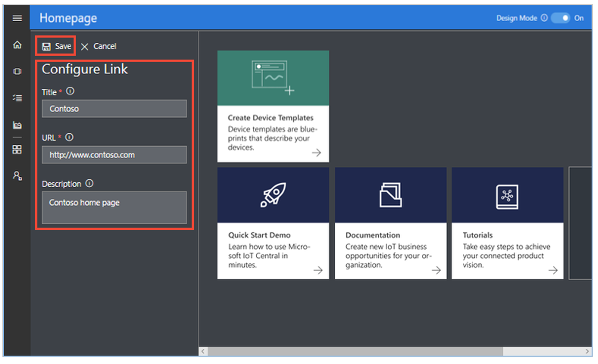Show info tooltip next to URL
The height and width of the screenshot is (364, 598).
tap(69, 137)
